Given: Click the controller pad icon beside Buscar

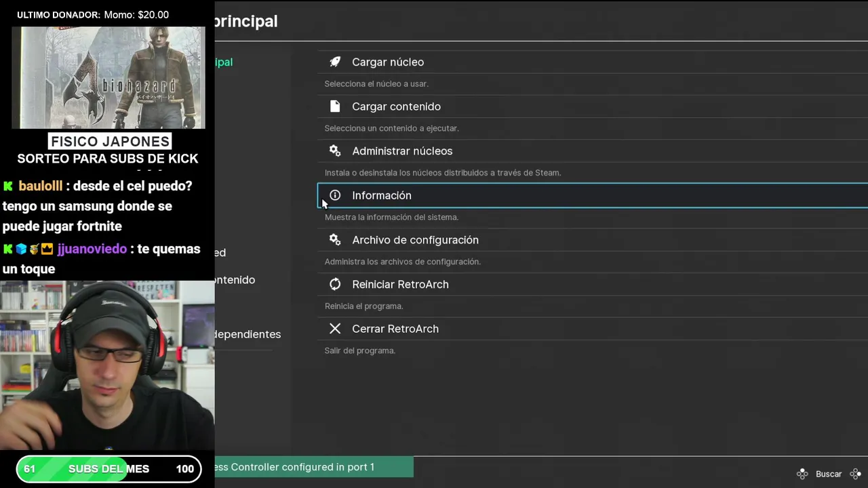Looking at the screenshot, I should [802, 474].
